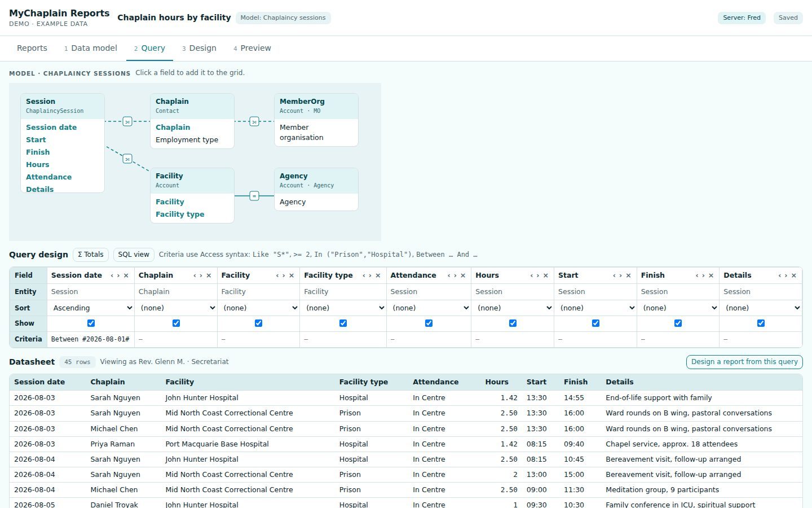Remove the Hours column from grid
Viewport: 812px width, 508px height.
coord(545,275)
